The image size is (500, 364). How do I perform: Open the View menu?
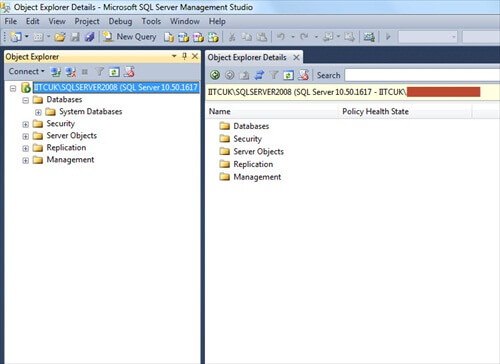pos(57,21)
